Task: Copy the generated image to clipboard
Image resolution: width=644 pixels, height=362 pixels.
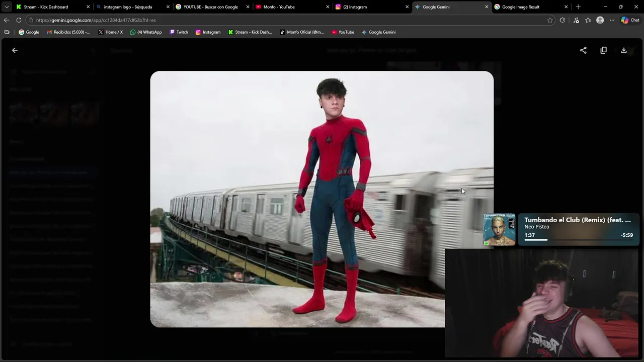Action: point(603,50)
